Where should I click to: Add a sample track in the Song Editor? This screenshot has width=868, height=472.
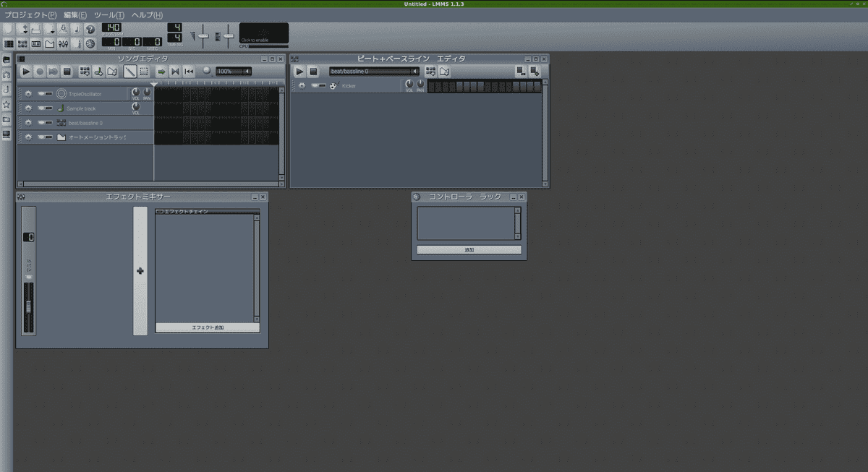point(98,72)
